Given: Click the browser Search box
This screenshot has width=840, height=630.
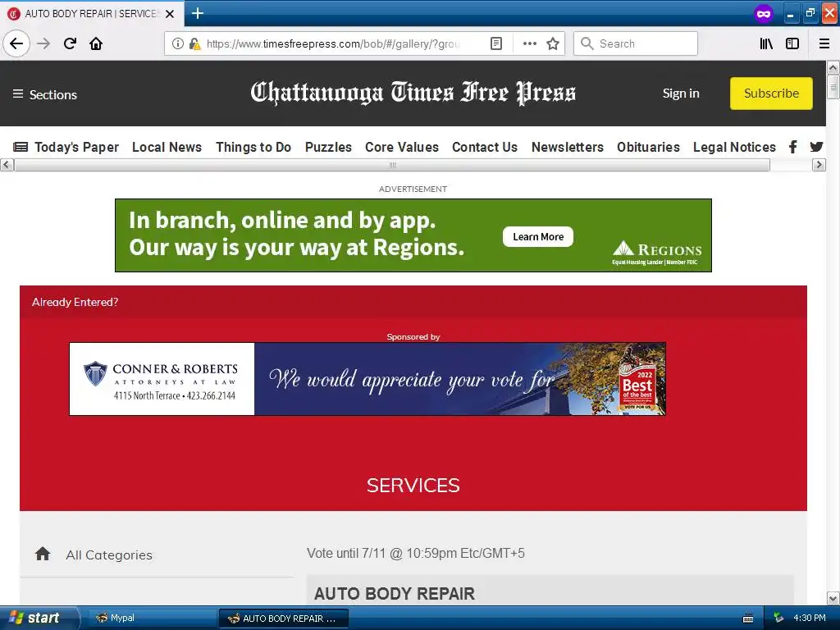Looking at the screenshot, I should pos(636,43).
